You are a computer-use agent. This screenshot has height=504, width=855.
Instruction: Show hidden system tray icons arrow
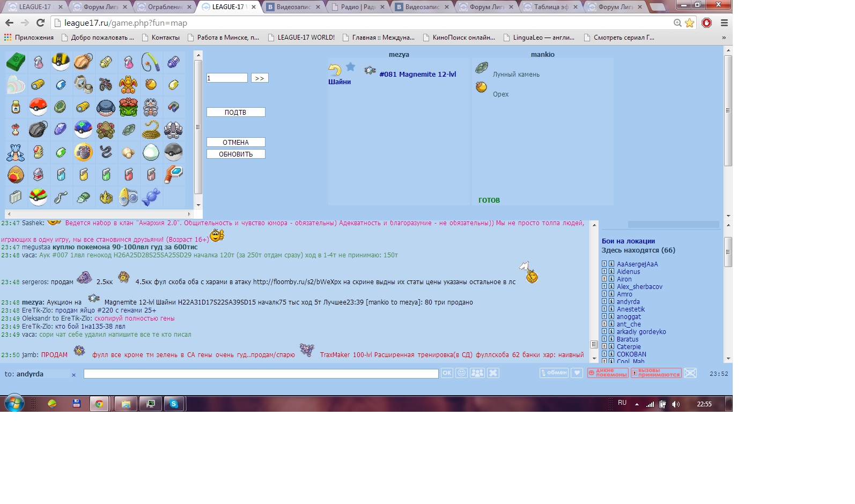point(637,404)
